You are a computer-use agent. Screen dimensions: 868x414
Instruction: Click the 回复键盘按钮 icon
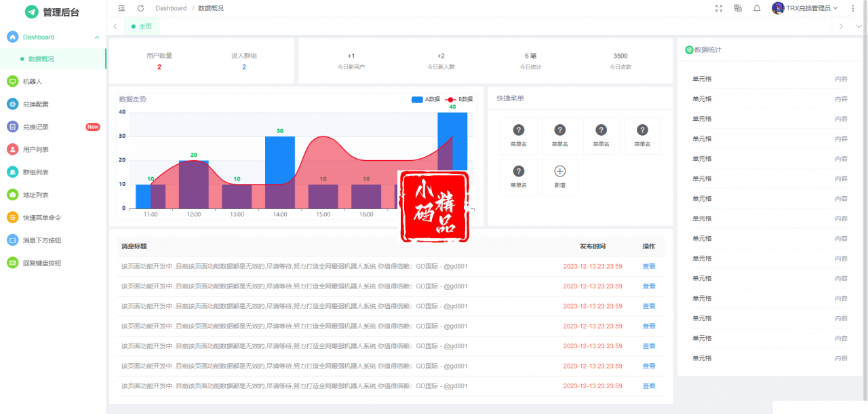click(x=12, y=263)
